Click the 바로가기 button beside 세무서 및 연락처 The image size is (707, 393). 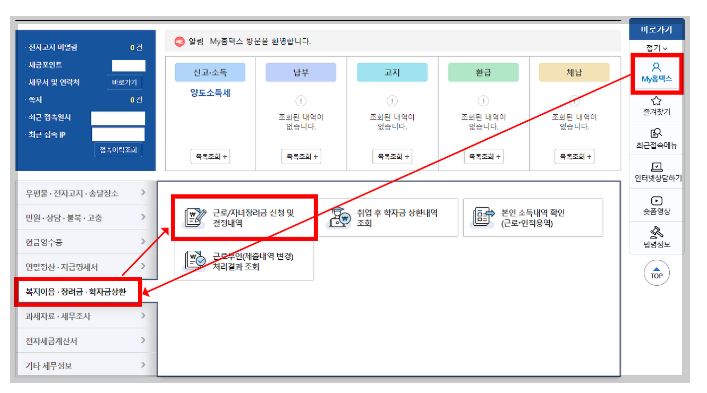[x=124, y=82]
